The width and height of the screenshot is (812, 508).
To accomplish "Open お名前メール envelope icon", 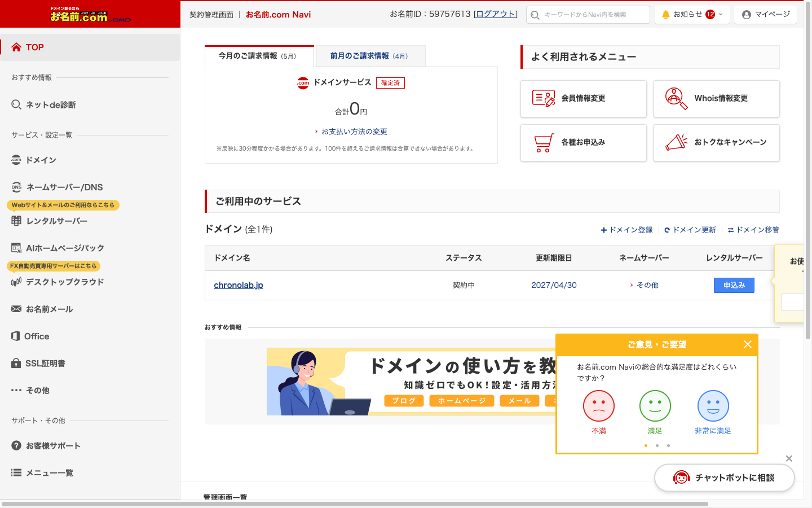I will [x=16, y=309].
